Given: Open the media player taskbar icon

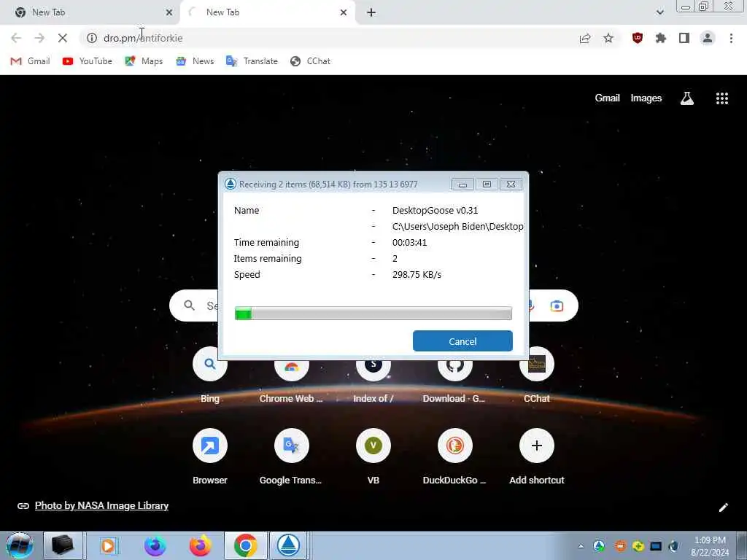Looking at the screenshot, I should click(108, 545).
